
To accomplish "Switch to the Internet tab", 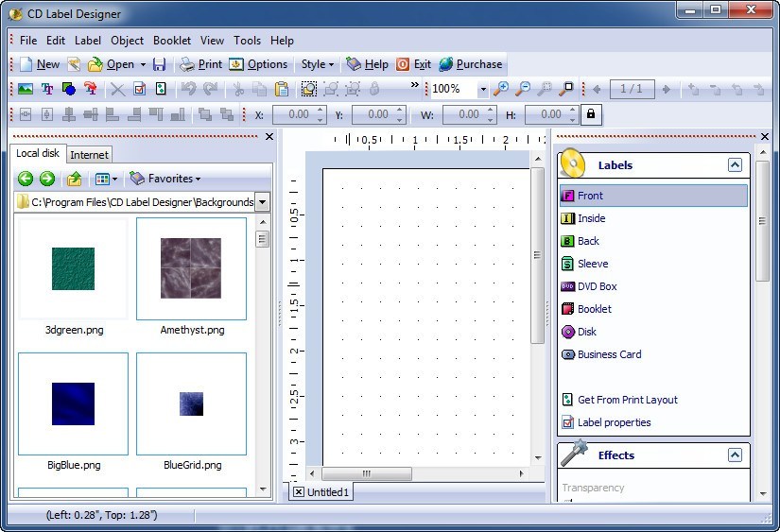I will [x=89, y=155].
